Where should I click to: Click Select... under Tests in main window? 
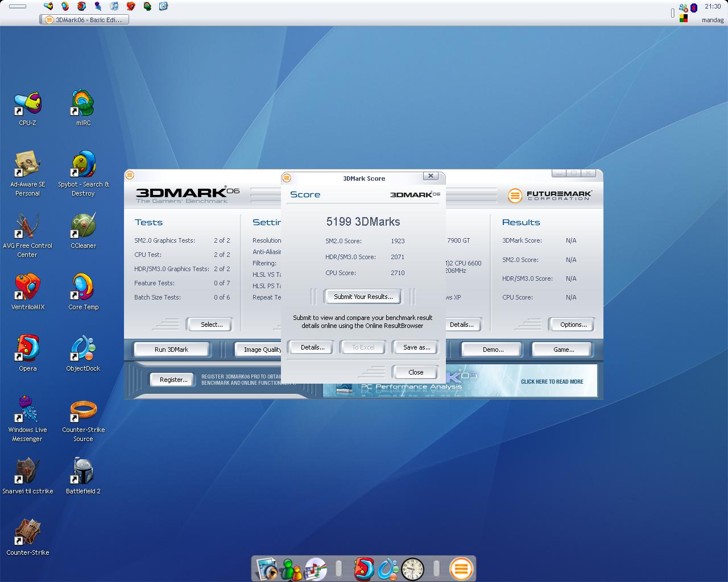211,325
